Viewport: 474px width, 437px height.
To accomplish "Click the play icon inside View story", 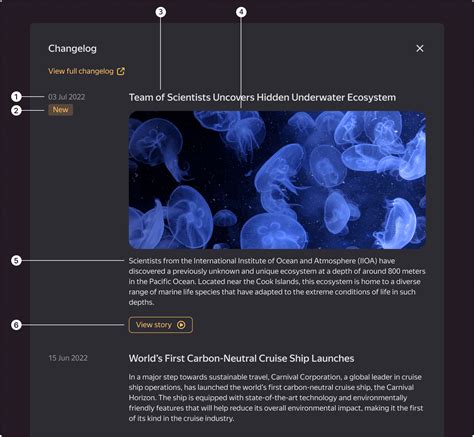I will pyautogui.click(x=181, y=325).
